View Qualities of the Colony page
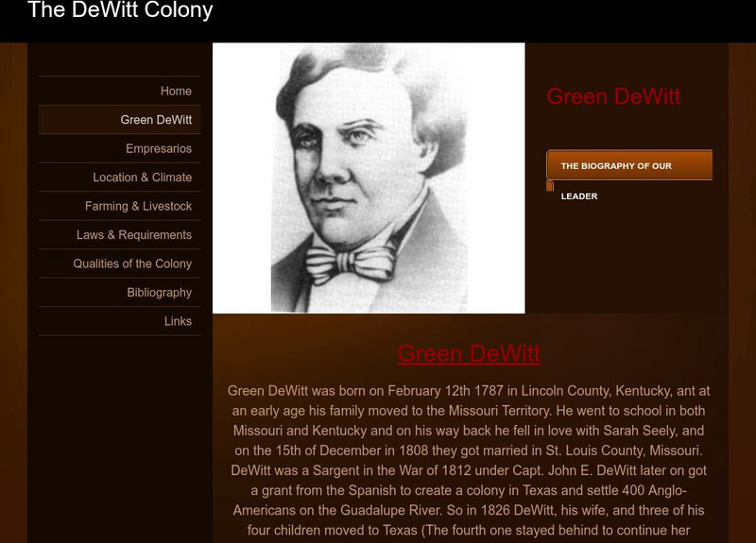Image resolution: width=756 pixels, height=543 pixels. pyautogui.click(x=120, y=263)
